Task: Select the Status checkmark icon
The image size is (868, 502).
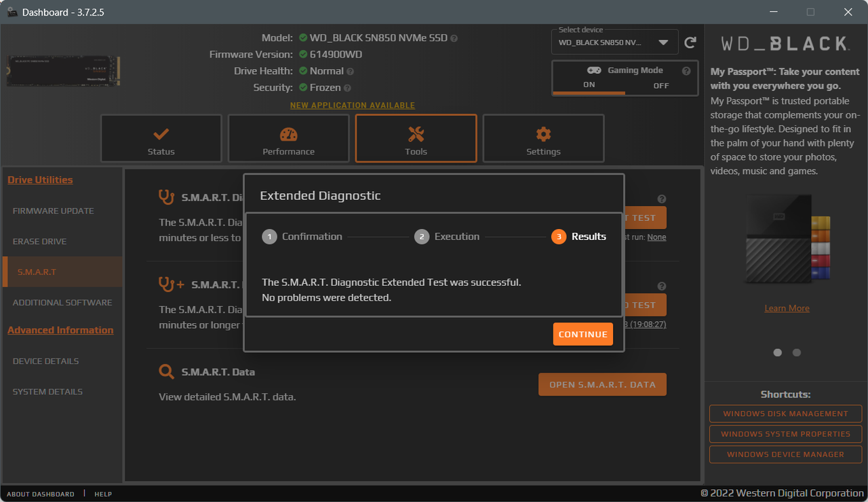Action: [x=161, y=132]
